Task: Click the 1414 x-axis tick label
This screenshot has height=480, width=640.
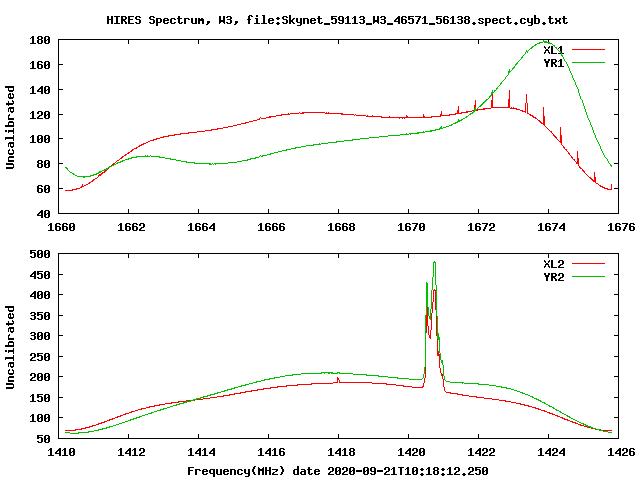Action: click(x=201, y=452)
